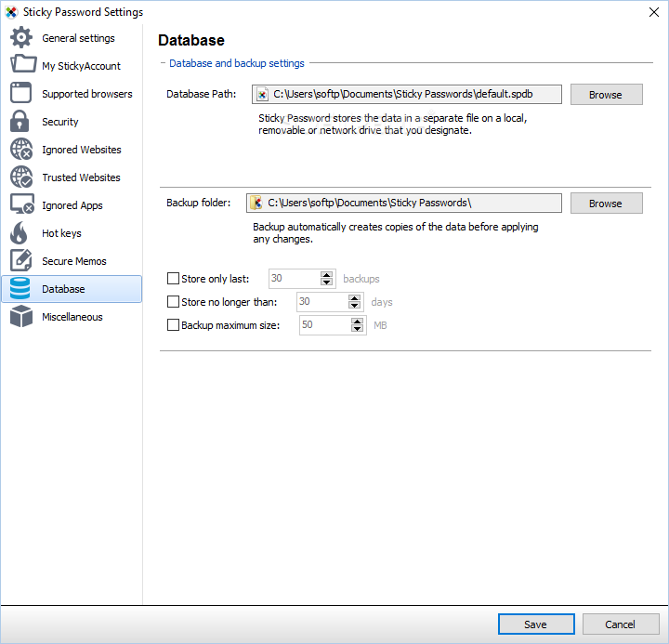Click the 'Database Path:' label
The height and width of the screenshot is (644, 669).
coord(201,94)
